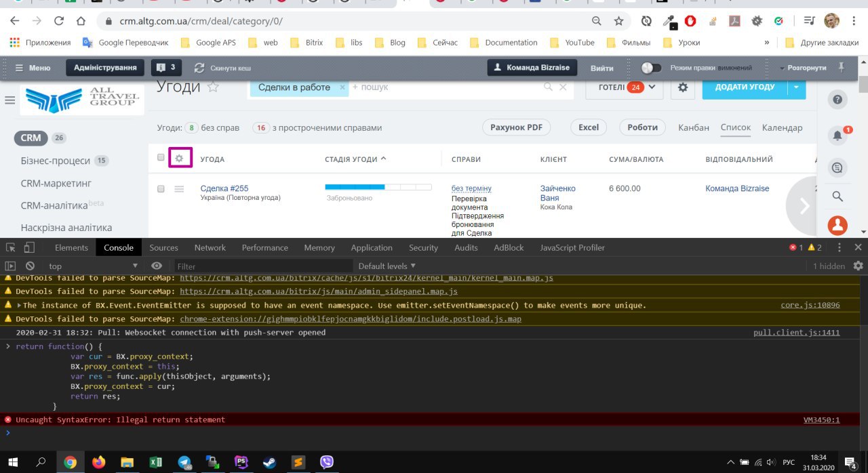Screen dimensions: 868x473
Task: Open the Application tab in DevTools
Action: coord(372,247)
